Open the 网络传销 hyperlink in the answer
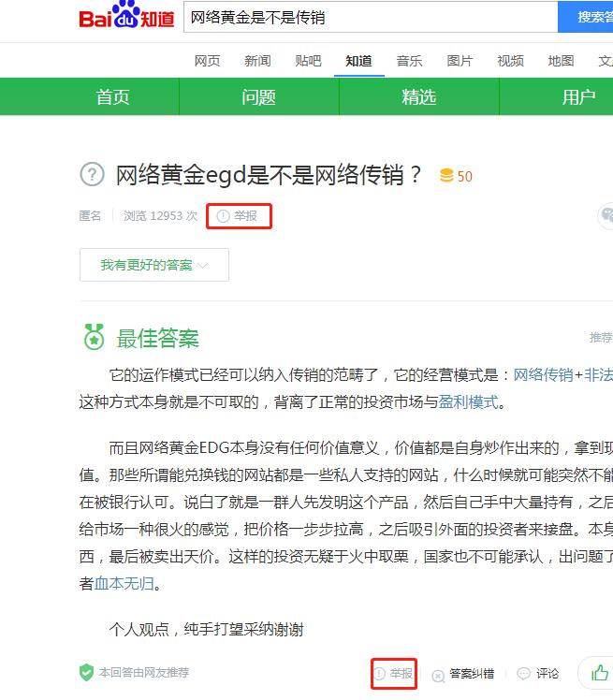 point(543,375)
